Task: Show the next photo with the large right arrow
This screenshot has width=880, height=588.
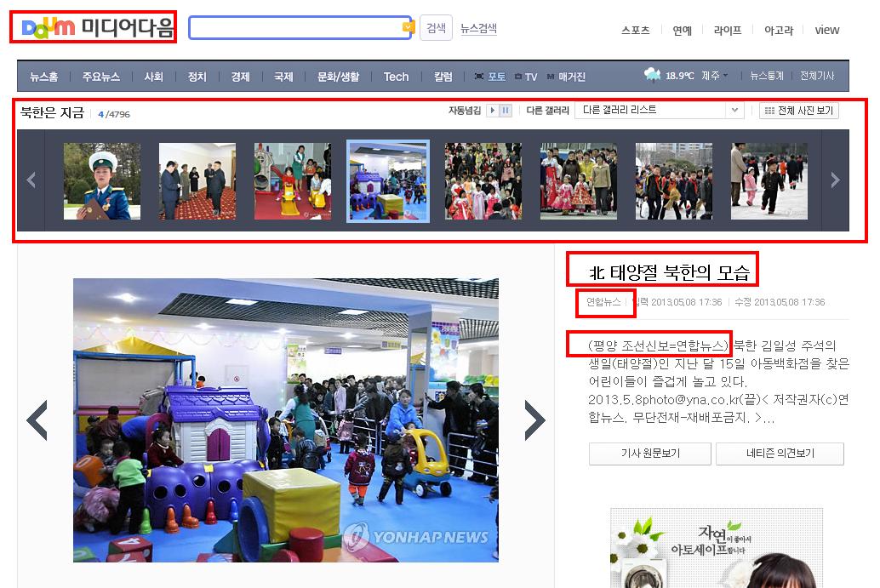Action: pyautogui.click(x=534, y=420)
